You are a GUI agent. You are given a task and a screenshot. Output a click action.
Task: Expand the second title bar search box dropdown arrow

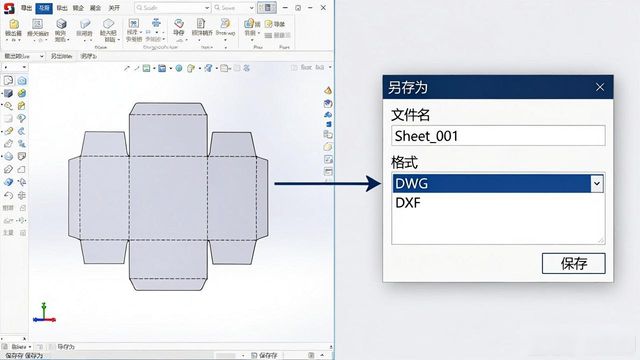[251, 8]
